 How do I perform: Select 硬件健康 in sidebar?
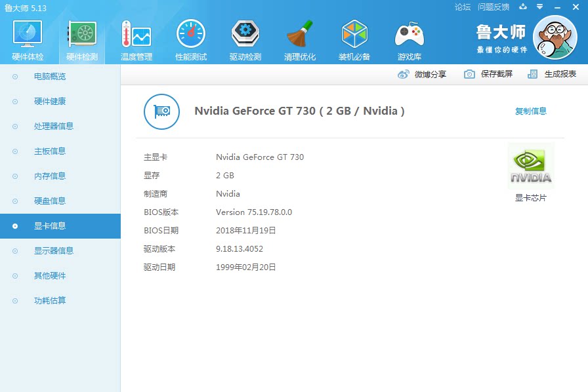click(x=60, y=101)
